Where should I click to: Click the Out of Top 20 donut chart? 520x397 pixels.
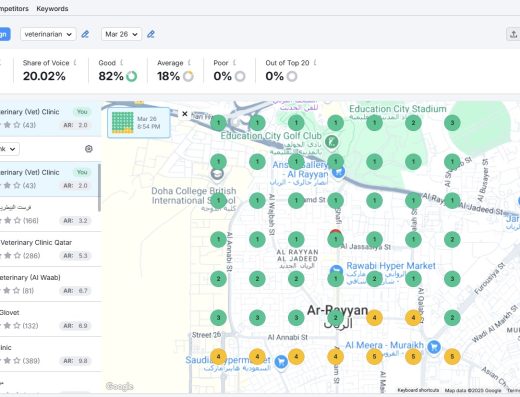[292, 76]
